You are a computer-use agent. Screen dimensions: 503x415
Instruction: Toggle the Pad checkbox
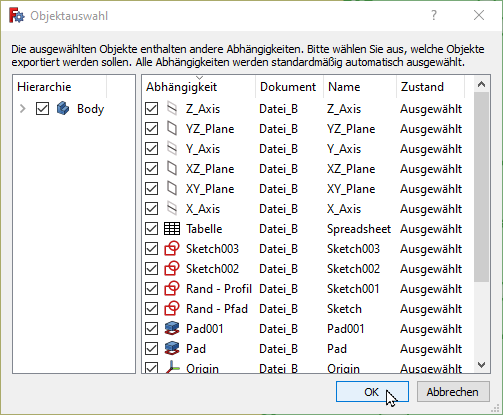(x=151, y=349)
